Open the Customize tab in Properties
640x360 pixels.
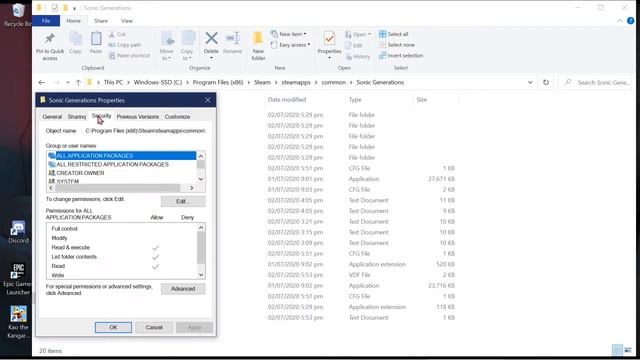point(177,117)
